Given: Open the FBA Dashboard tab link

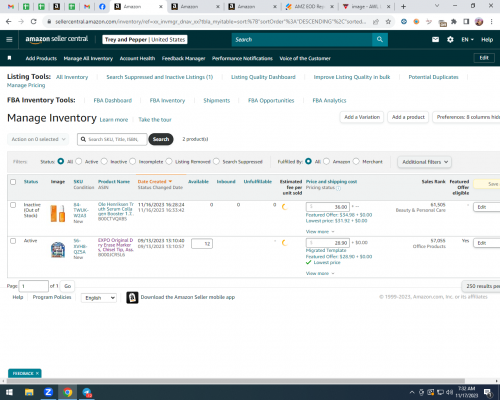Looking at the screenshot, I should [x=113, y=100].
